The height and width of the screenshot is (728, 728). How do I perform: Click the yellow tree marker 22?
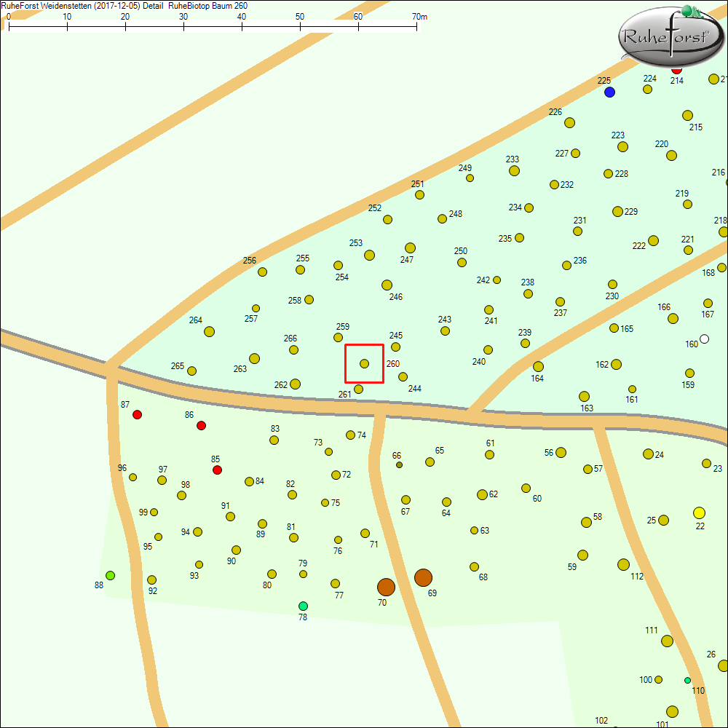pos(697,514)
